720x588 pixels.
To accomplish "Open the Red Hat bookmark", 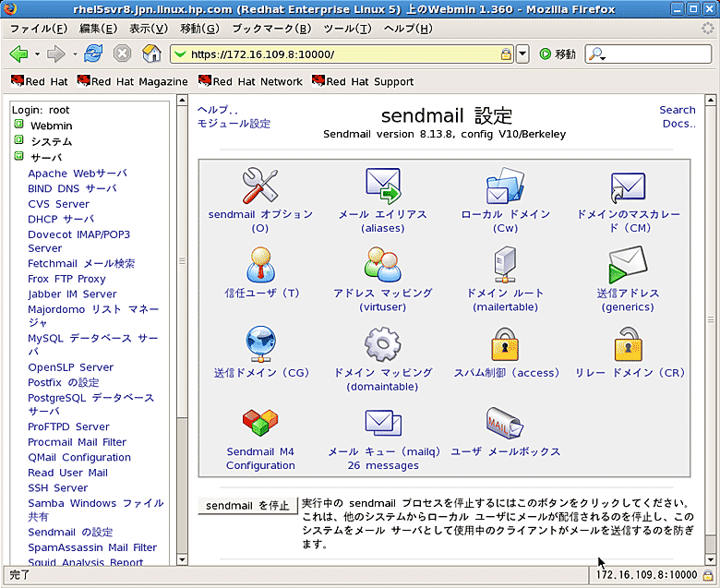I will click(x=39, y=81).
